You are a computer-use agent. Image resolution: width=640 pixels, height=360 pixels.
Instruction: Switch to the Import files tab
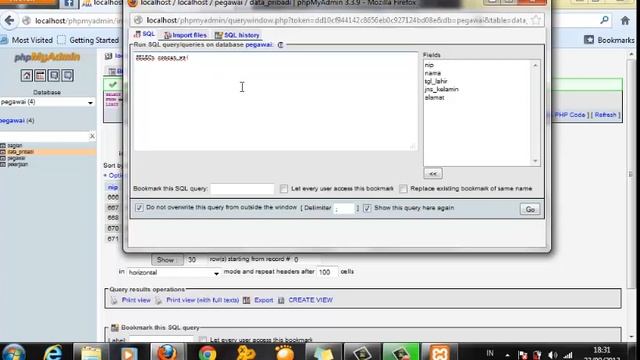click(x=185, y=35)
